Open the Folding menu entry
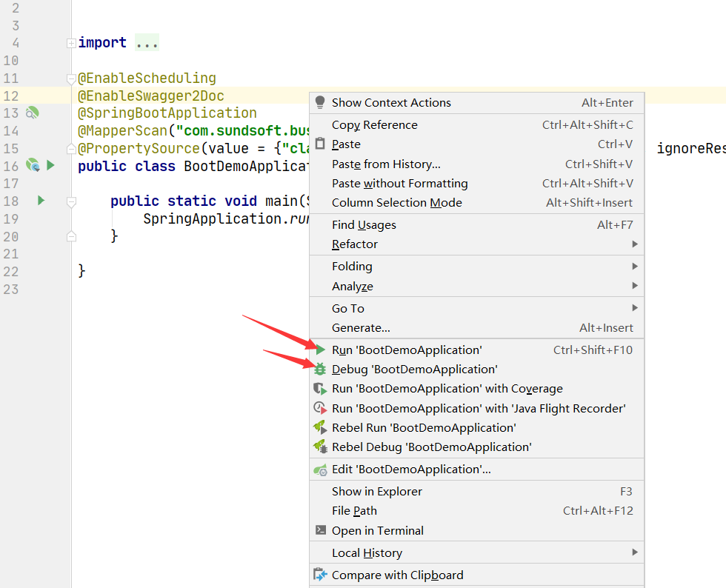726x588 pixels. pos(477,266)
